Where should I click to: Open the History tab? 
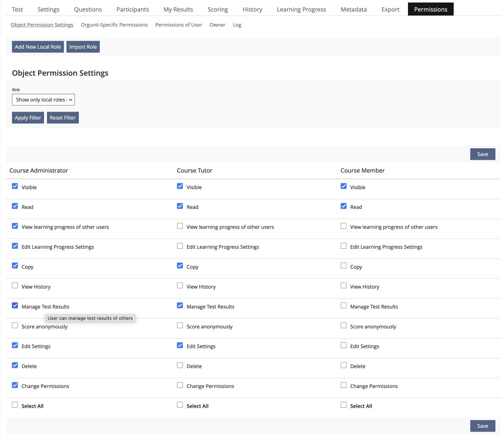tap(252, 9)
